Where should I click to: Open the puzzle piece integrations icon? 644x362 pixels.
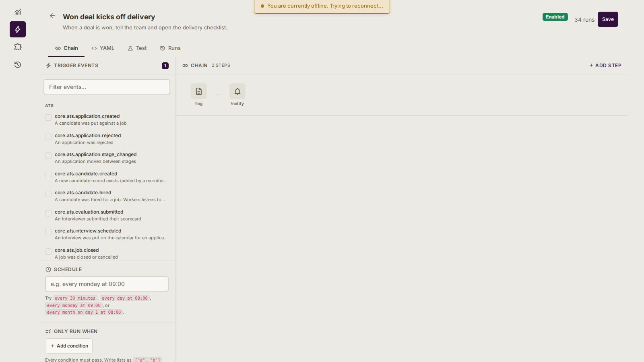click(18, 47)
